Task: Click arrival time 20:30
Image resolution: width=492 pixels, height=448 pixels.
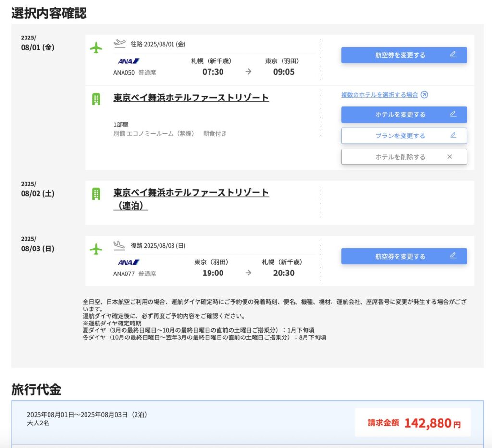Action: pyautogui.click(x=283, y=273)
